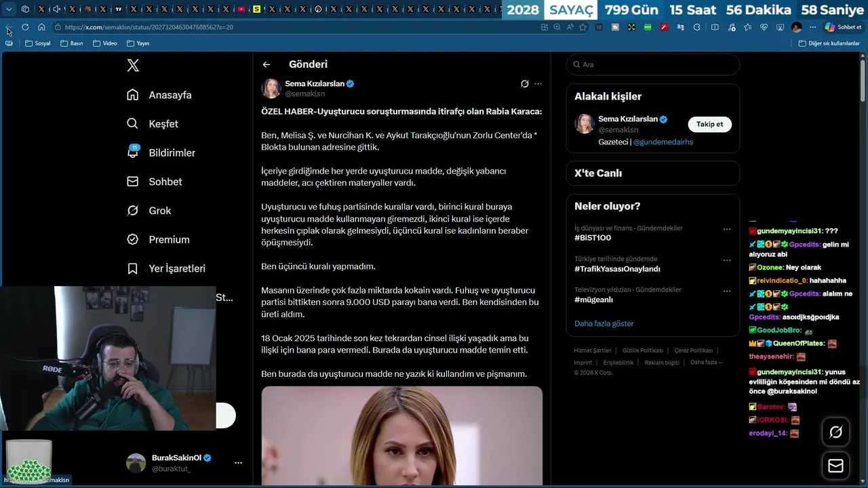868x488 pixels.
Task: Click the Grok icon on the post header
Action: point(524,84)
